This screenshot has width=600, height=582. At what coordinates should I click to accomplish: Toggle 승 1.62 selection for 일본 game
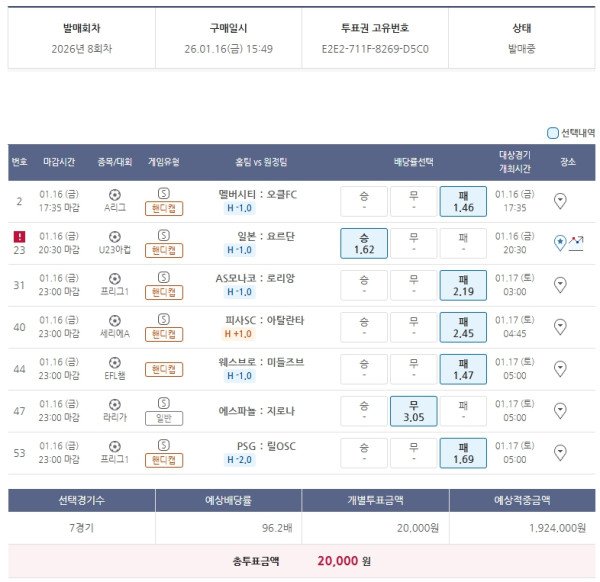pyautogui.click(x=364, y=243)
